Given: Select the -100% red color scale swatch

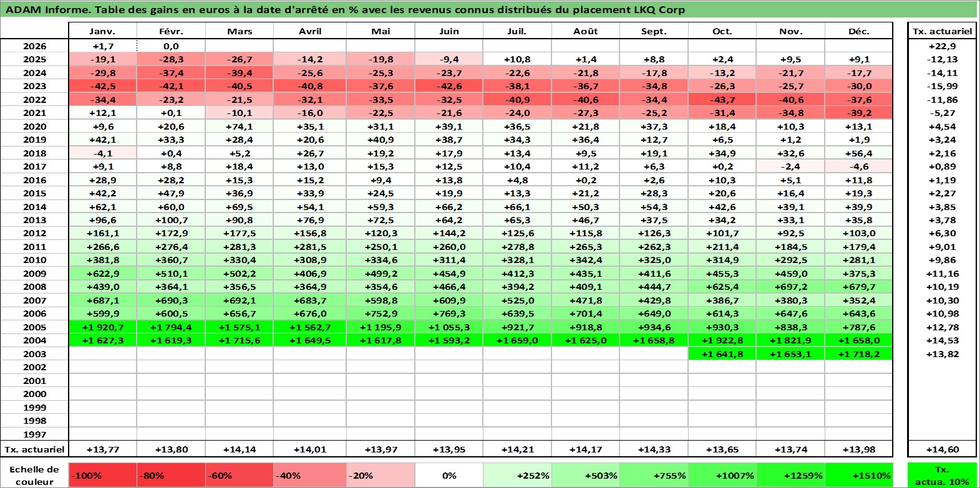Looking at the screenshot, I should [x=102, y=475].
